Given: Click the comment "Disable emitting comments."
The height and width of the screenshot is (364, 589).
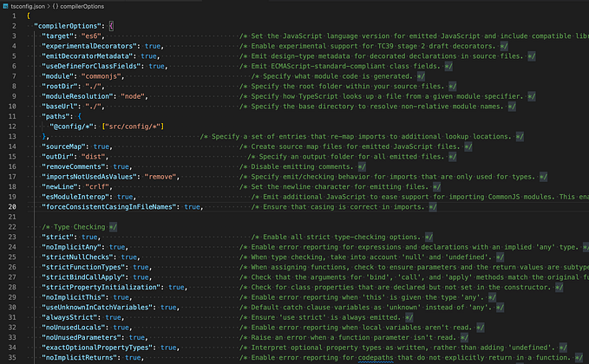Looking at the screenshot, I should pyautogui.click(x=302, y=166).
